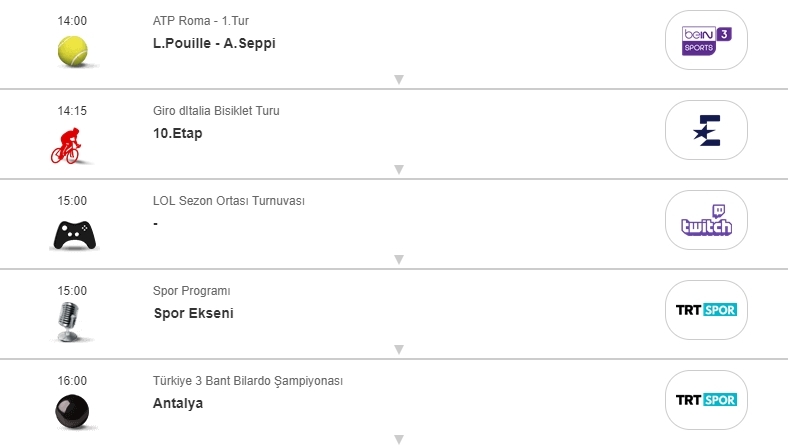Expand the Antalya billiards row arrow
The width and height of the screenshot is (788, 448).
pyautogui.click(x=398, y=439)
